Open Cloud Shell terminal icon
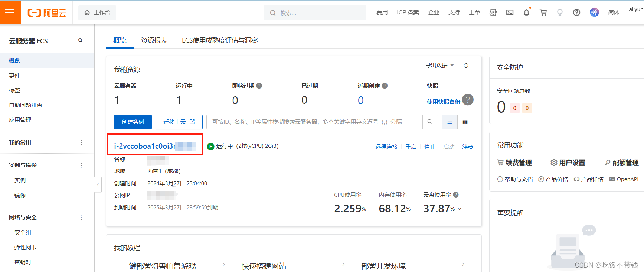The width and height of the screenshot is (644, 272). click(x=510, y=13)
